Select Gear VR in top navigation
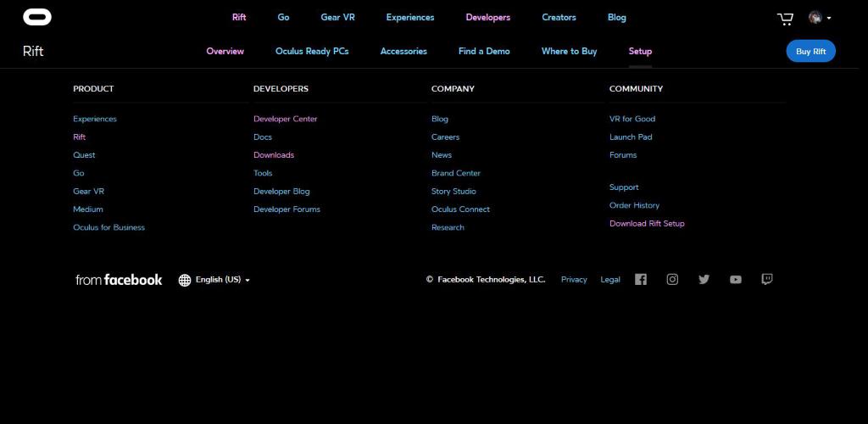 pyautogui.click(x=337, y=17)
